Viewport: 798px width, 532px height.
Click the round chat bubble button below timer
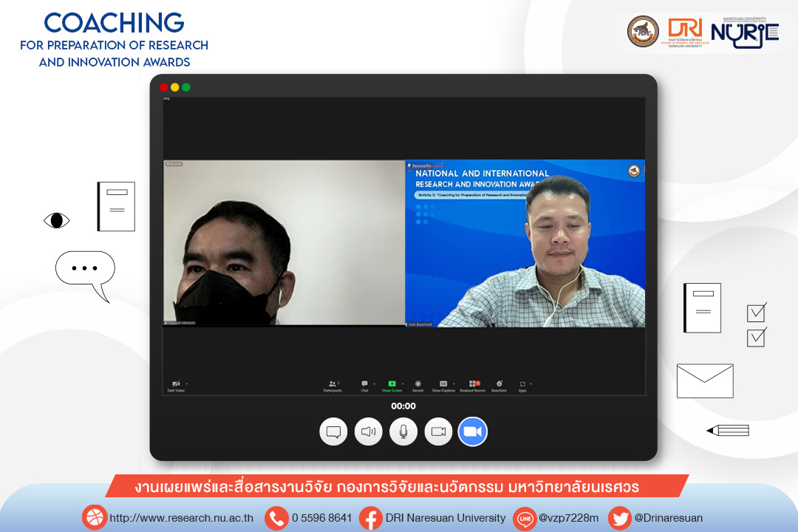333,432
